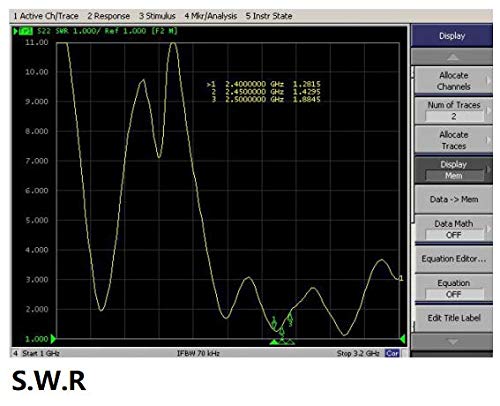
Task: Click the Edit Title Label button
Action: click(453, 318)
